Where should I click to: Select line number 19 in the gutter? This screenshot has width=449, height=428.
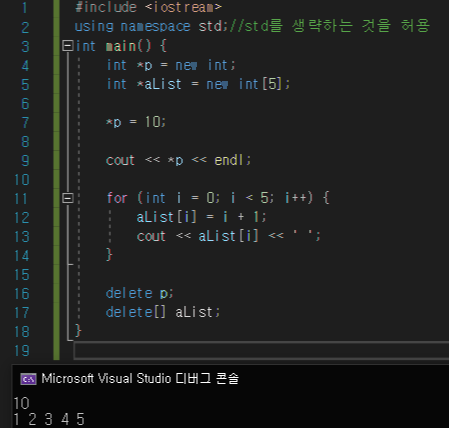coord(22,351)
